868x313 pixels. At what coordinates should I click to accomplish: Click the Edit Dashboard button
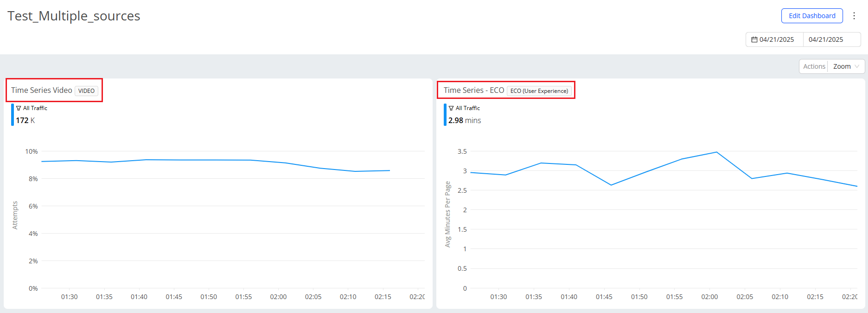(812, 16)
